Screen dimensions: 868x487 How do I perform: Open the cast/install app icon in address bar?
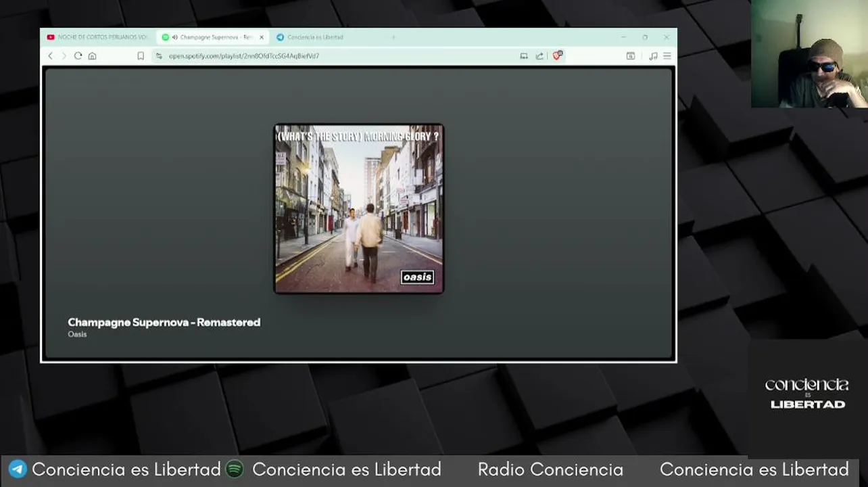[x=524, y=56]
